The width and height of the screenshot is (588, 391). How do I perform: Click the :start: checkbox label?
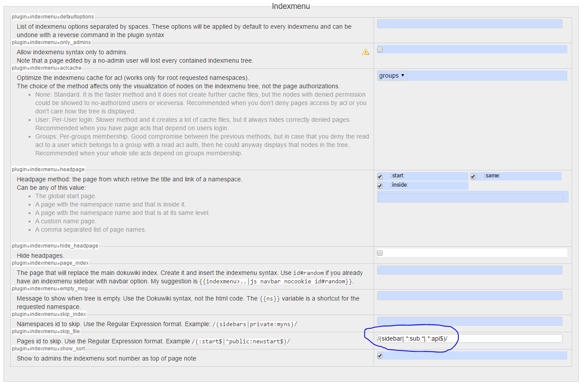click(x=397, y=176)
